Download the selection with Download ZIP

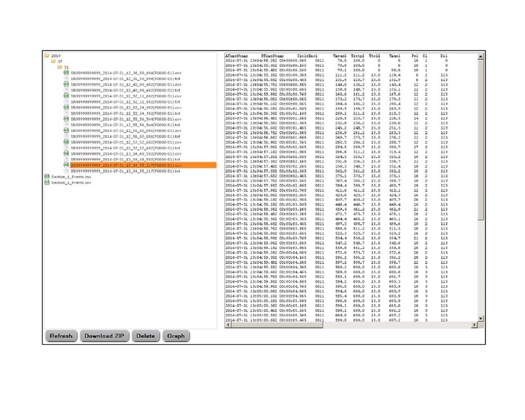tap(105, 336)
